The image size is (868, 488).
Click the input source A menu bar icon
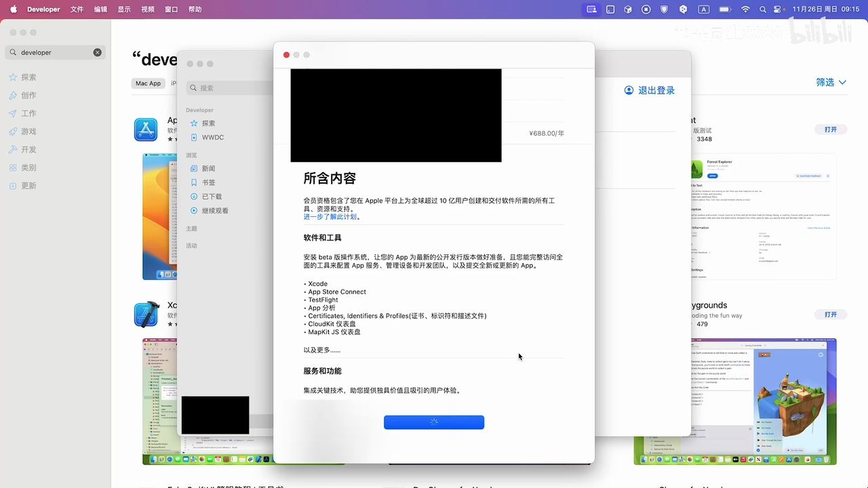(704, 9)
